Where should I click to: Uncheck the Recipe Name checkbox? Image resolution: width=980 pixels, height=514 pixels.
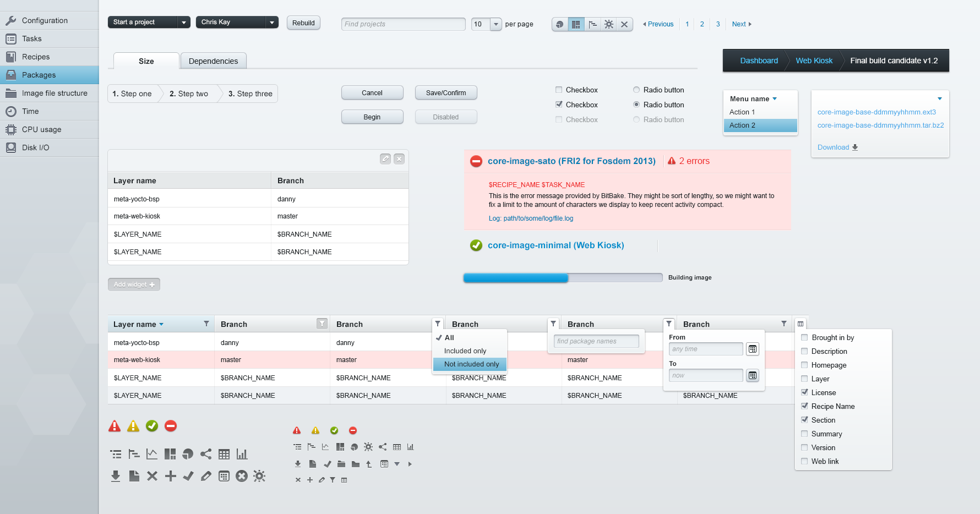pos(804,406)
